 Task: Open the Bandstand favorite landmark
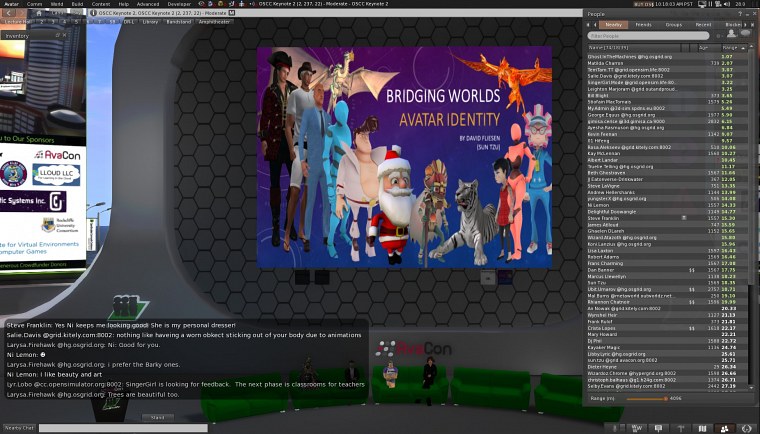pyautogui.click(x=180, y=20)
